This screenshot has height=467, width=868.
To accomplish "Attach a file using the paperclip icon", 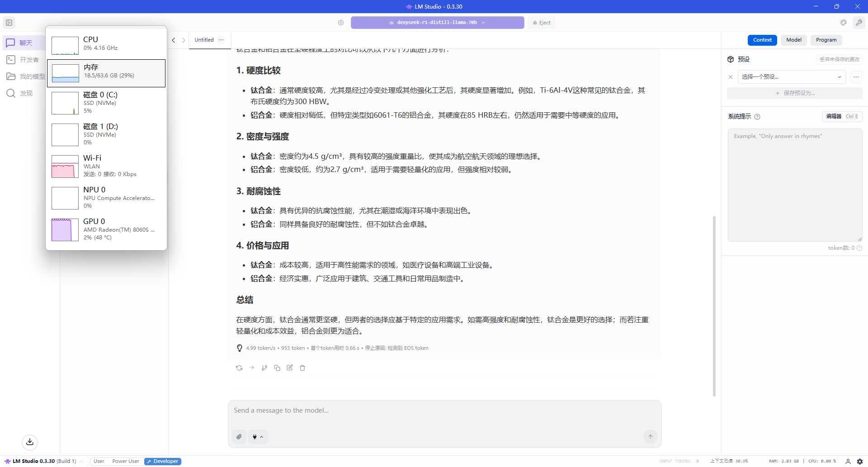I will (239, 437).
